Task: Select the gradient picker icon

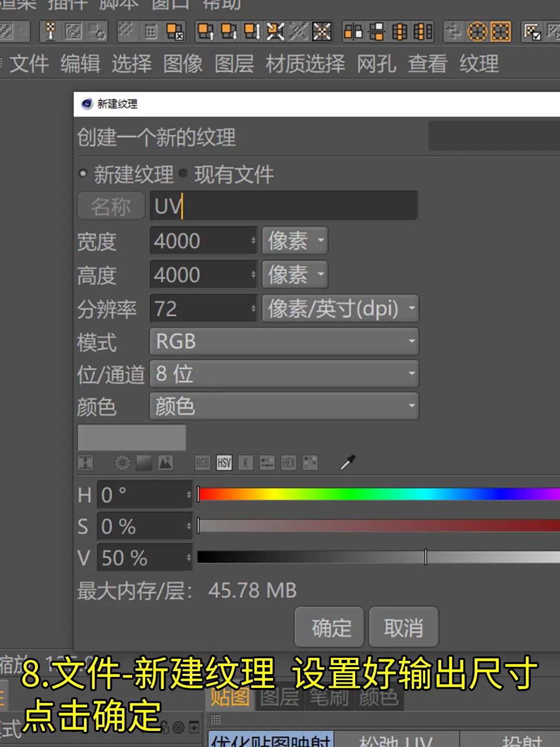Action: click(144, 462)
